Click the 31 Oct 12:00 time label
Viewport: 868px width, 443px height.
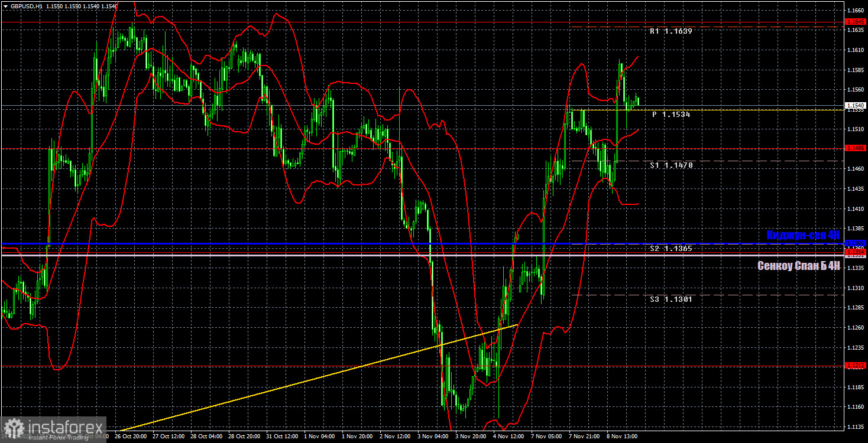[283, 437]
